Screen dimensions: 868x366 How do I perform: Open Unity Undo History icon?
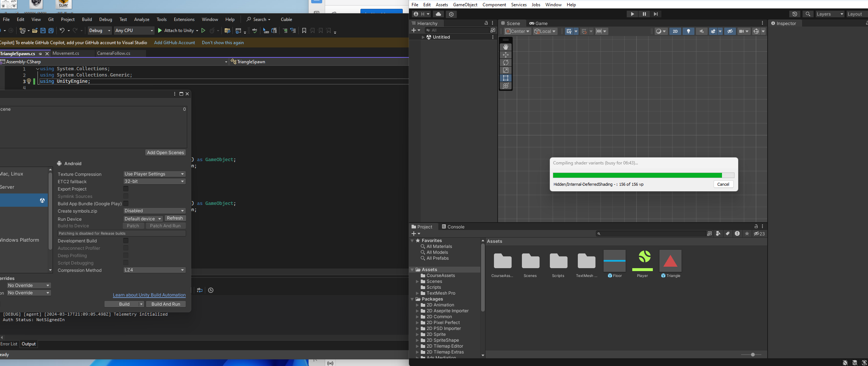click(x=795, y=14)
